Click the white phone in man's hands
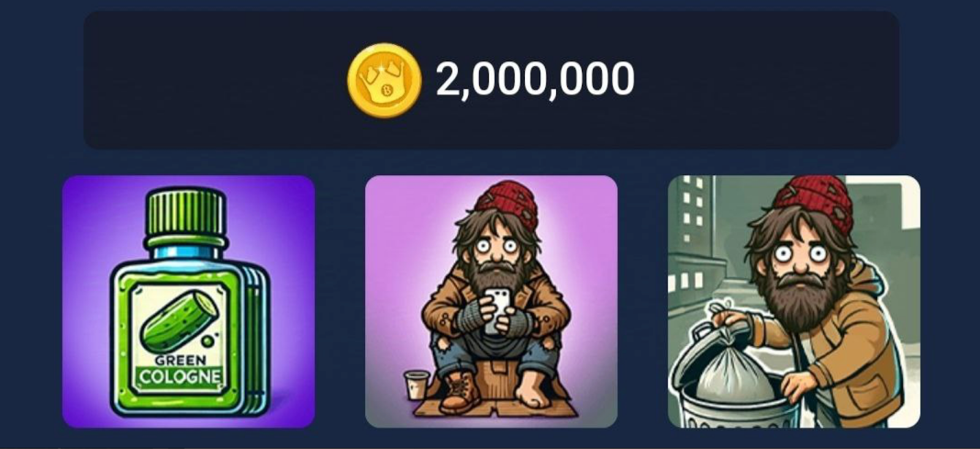980x449 pixels. (x=498, y=311)
